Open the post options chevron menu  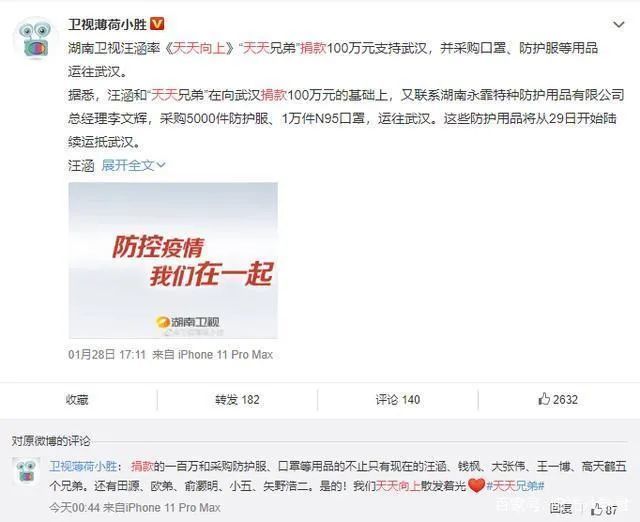coord(618,25)
